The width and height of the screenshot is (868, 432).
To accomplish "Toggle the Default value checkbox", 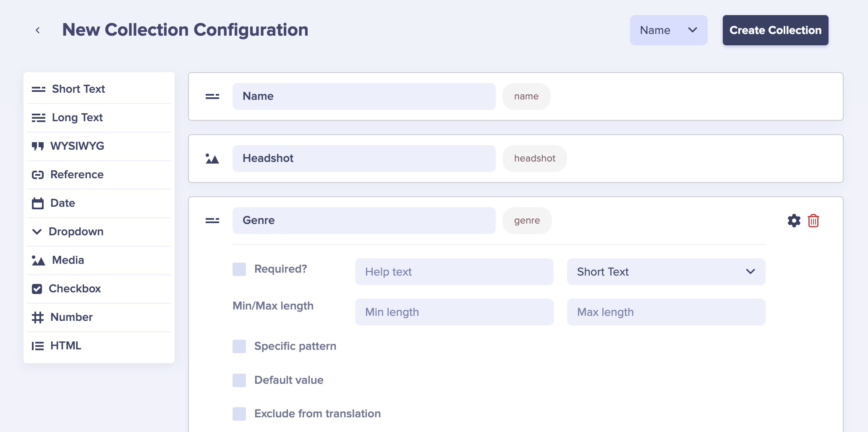I will click(239, 380).
